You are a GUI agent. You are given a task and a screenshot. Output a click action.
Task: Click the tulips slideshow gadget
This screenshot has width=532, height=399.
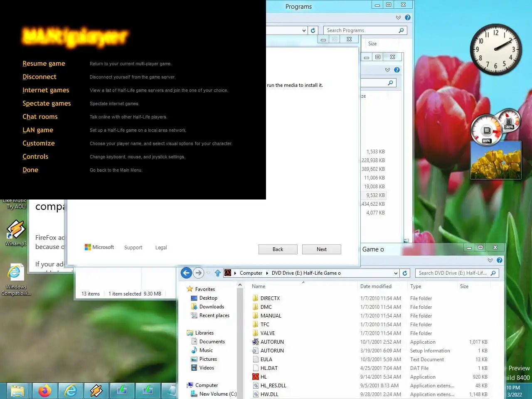496,160
